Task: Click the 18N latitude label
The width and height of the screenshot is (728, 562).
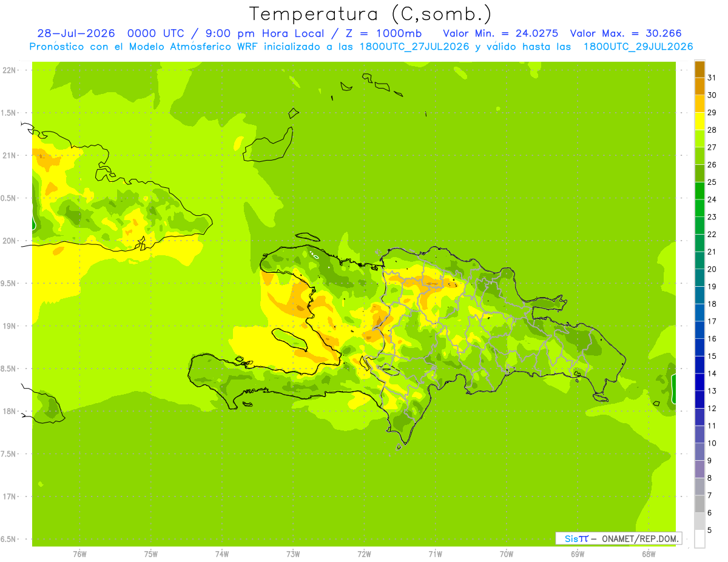Action: (x=10, y=412)
